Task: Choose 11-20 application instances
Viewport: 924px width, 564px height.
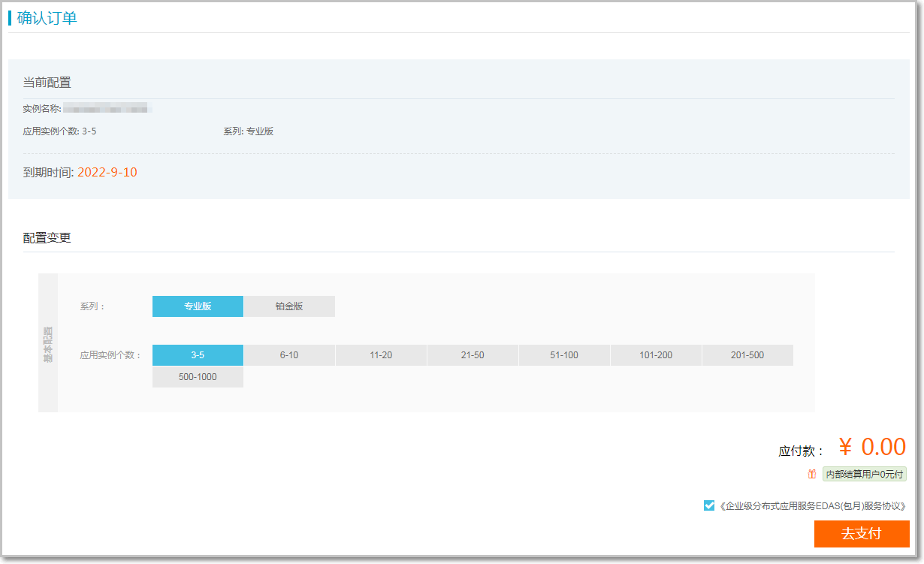Action: pos(381,355)
